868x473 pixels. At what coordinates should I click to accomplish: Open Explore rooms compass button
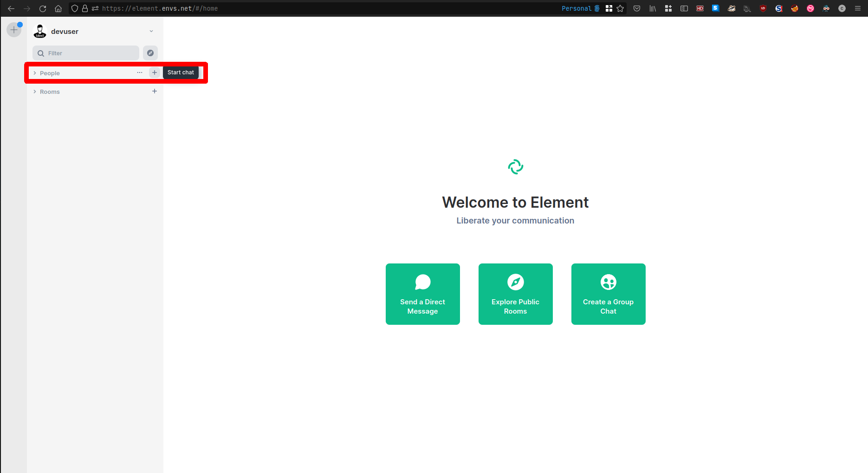150,53
